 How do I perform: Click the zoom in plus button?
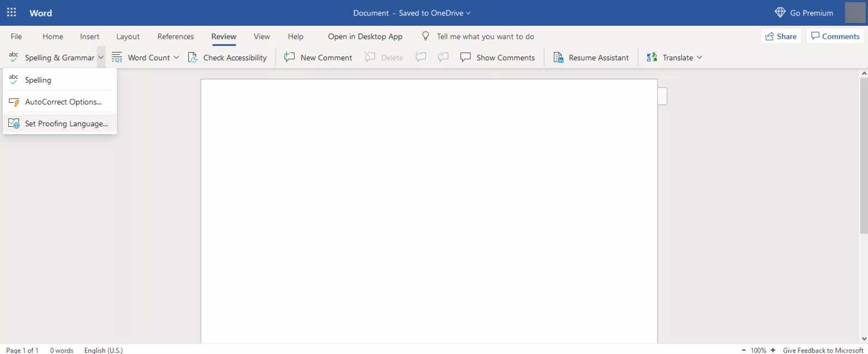pyautogui.click(x=773, y=350)
